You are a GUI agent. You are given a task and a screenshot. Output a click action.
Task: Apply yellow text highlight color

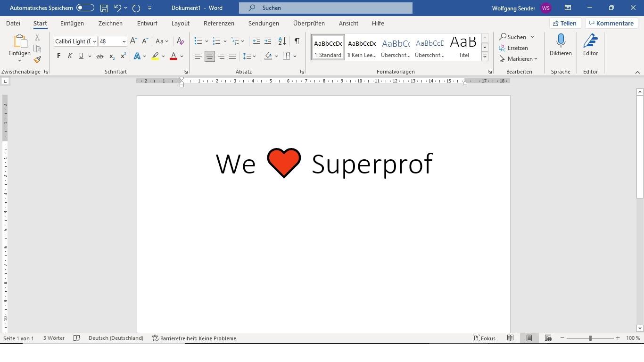tap(155, 56)
